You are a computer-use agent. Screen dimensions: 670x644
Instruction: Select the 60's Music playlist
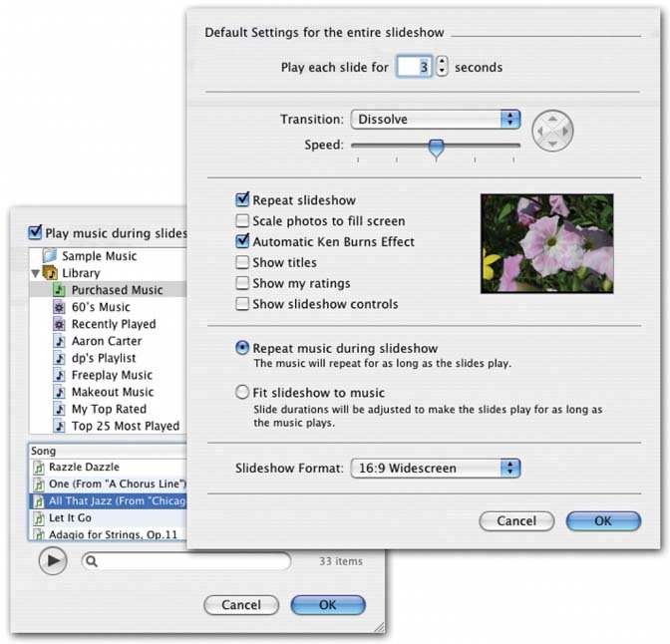coord(108,307)
